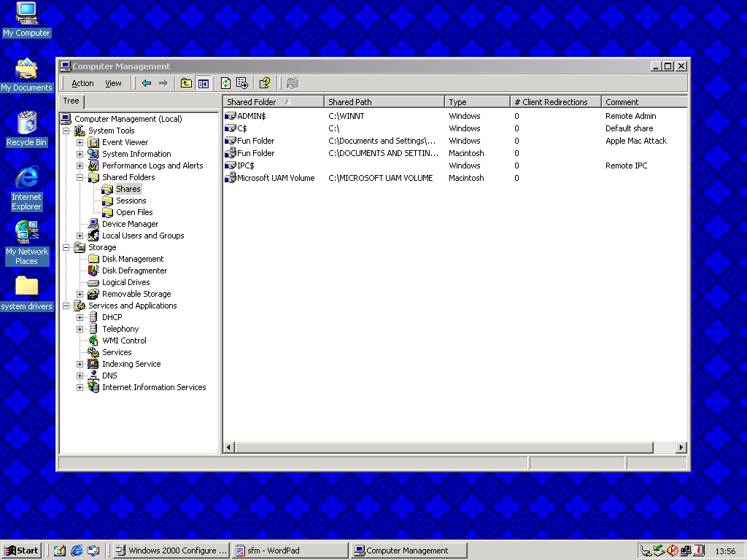747x560 pixels.
Task: Select Sessions in the tree
Action: point(131,201)
